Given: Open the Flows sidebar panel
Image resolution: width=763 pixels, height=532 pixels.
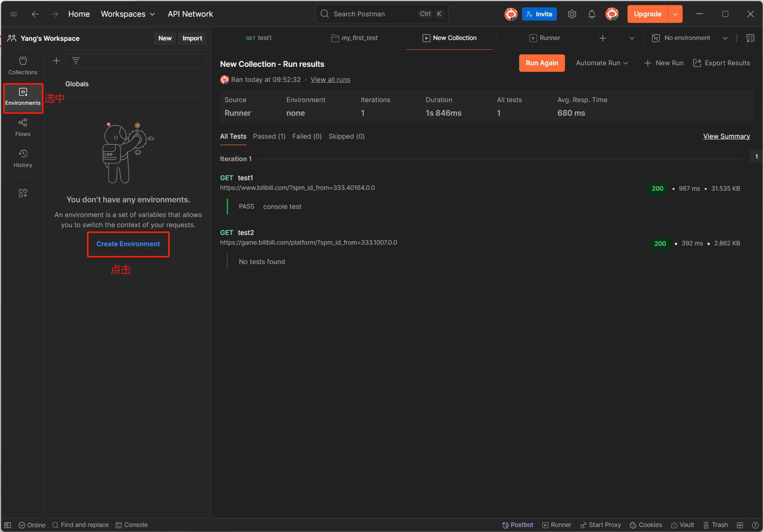Looking at the screenshot, I should (23, 128).
